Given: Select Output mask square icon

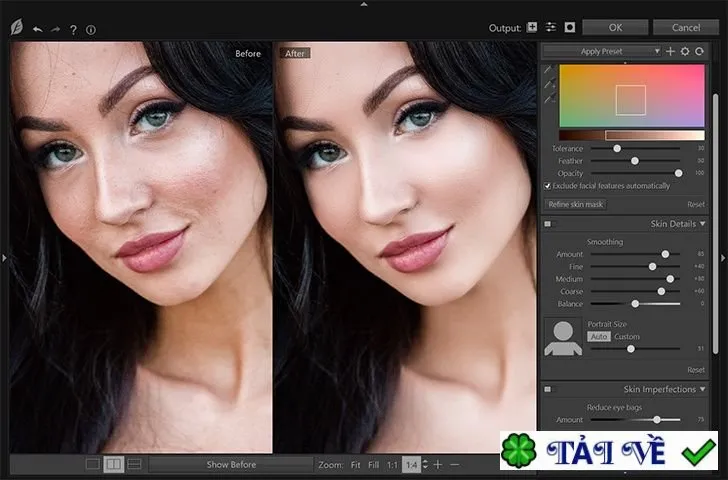Looking at the screenshot, I should [x=570, y=27].
